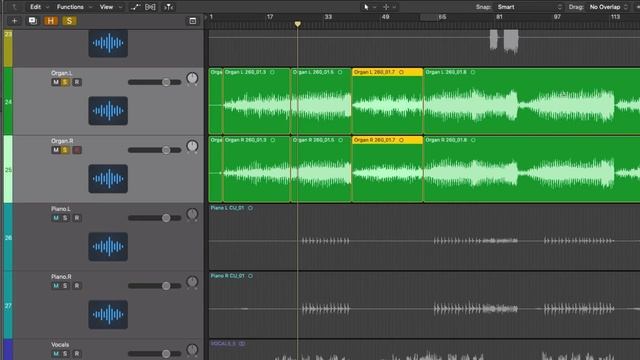Image resolution: width=640 pixels, height=360 pixels.
Task: Select the marquee crosshair tool icon
Action: click(x=386, y=7)
